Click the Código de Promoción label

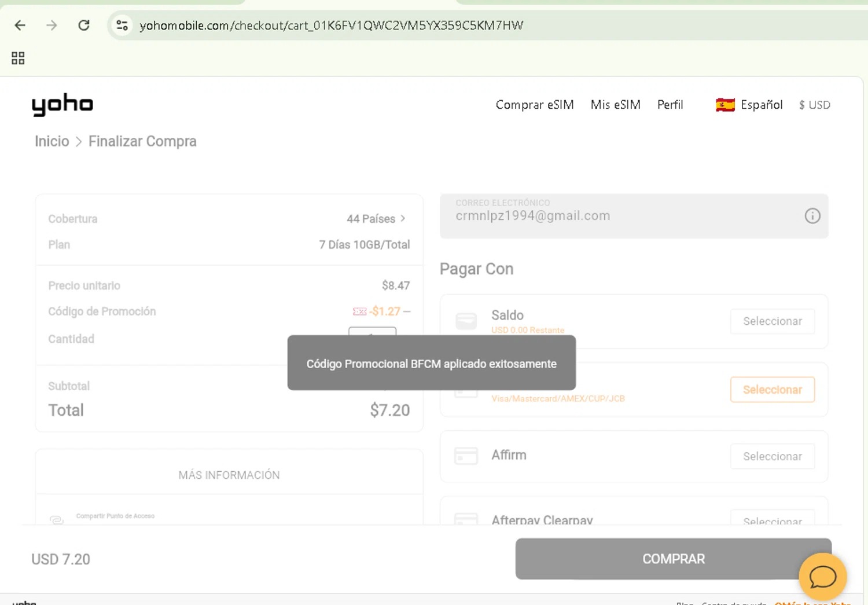pyautogui.click(x=102, y=311)
